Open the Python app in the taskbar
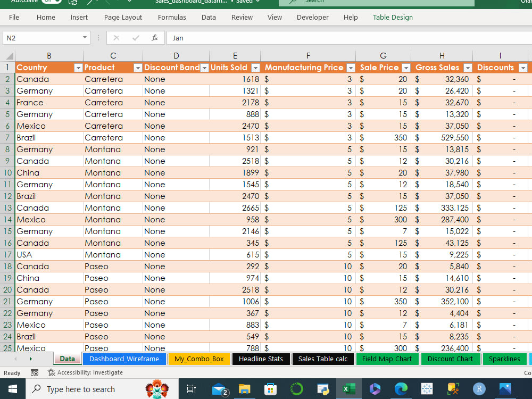Viewport: 532px width, 399px height. [323, 389]
